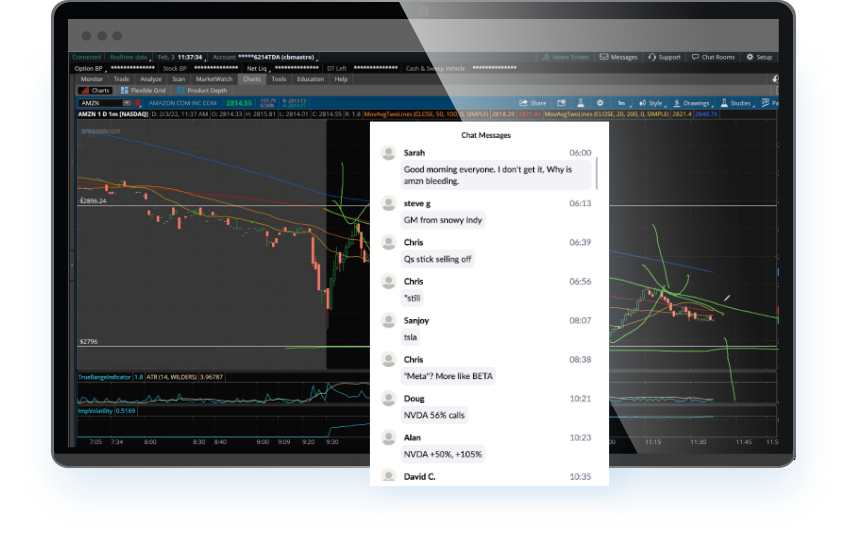Screen dimensions: 856x549
Task: Open the Scan tab
Action: tap(179, 79)
